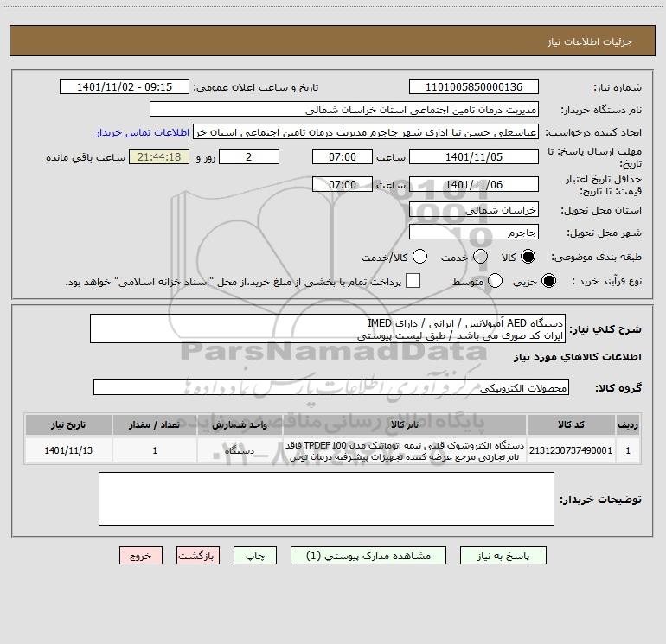Click the quantity cell showing 1

[x=155, y=450]
